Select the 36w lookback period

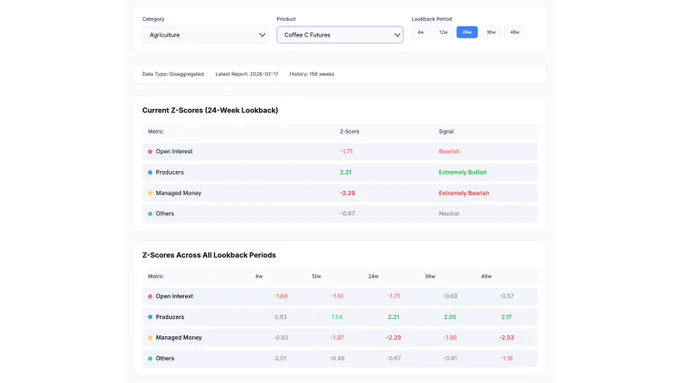pyautogui.click(x=491, y=32)
